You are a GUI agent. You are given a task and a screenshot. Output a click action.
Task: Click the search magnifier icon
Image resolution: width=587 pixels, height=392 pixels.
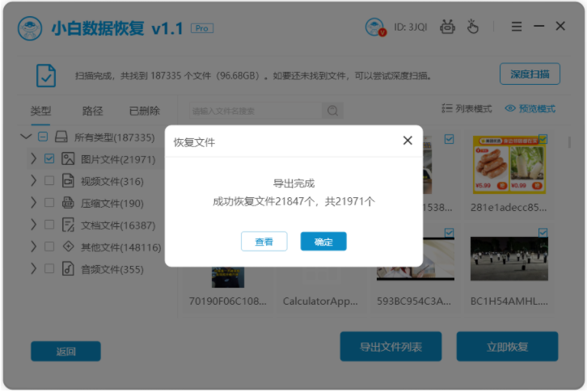click(332, 111)
